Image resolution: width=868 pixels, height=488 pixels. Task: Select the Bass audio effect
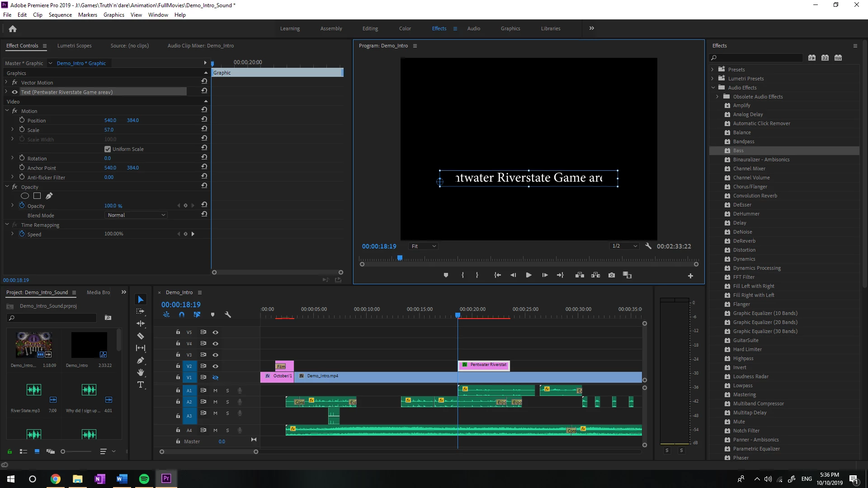(x=738, y=150)
